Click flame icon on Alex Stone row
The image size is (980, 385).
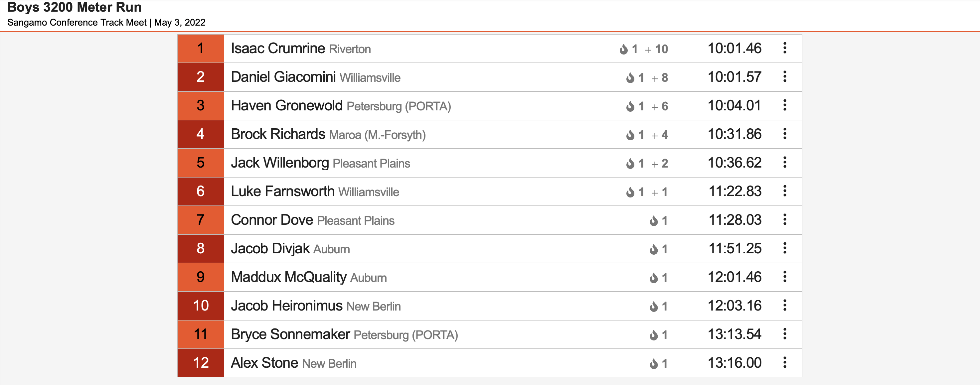654,364
